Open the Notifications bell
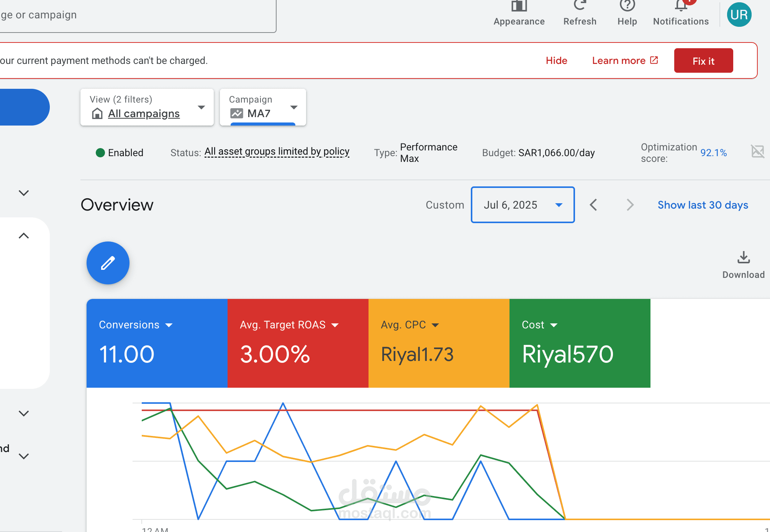Viewport: 770px width, 532px height. (681, 5)
